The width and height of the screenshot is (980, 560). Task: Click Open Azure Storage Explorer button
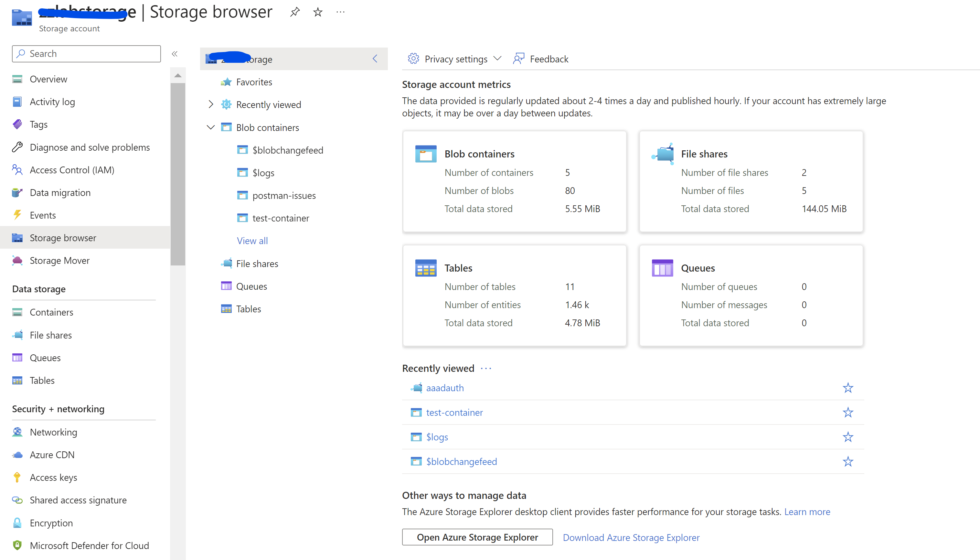pyautogui.click(x=477, y=537)
